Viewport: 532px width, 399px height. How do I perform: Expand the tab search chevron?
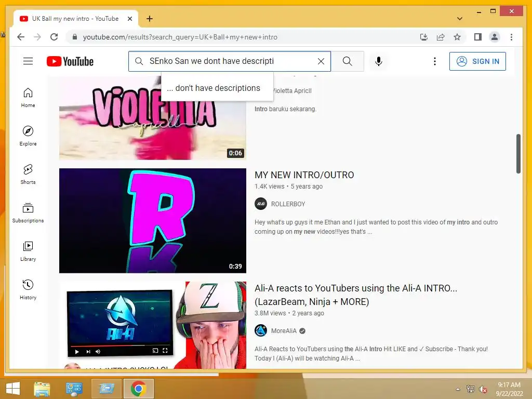tap(460, 19)
